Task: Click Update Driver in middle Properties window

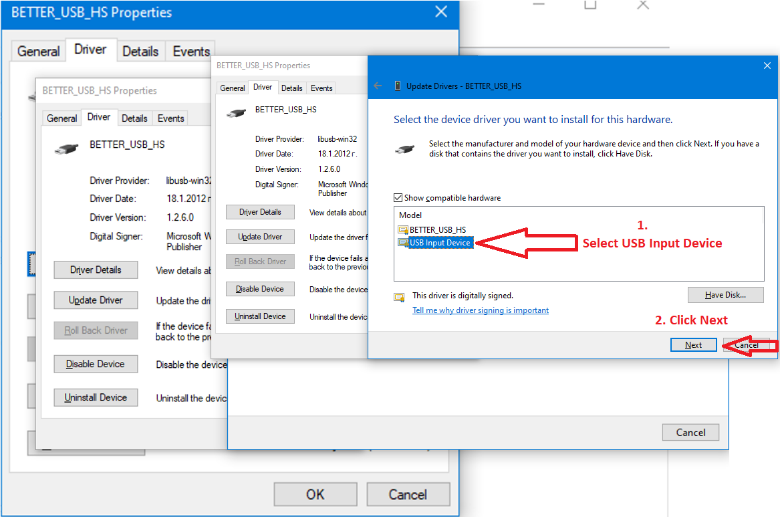Action: (260, 237)
